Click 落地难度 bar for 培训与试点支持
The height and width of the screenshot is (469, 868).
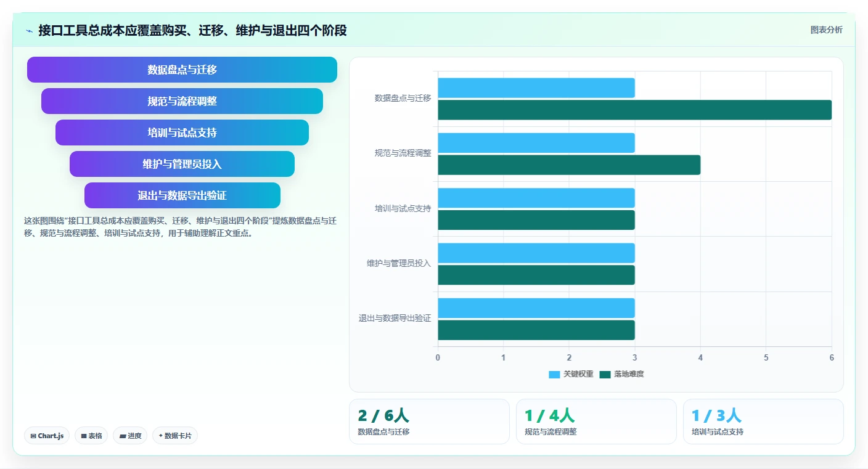tap(536, 220)
